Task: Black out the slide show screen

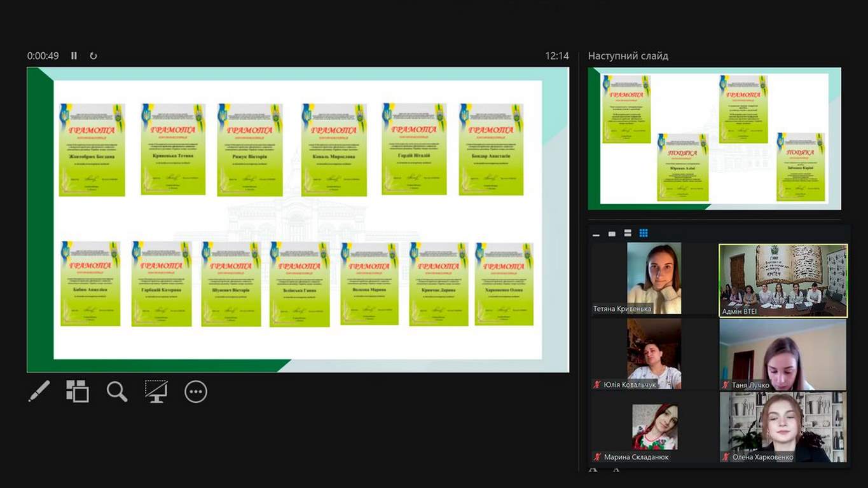Action: tap(156, 391)
